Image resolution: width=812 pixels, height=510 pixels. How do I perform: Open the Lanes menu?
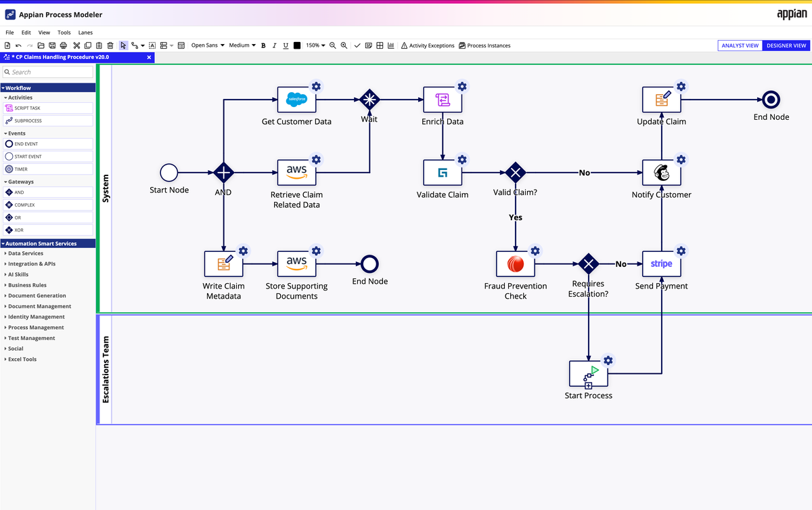[85, 33]
